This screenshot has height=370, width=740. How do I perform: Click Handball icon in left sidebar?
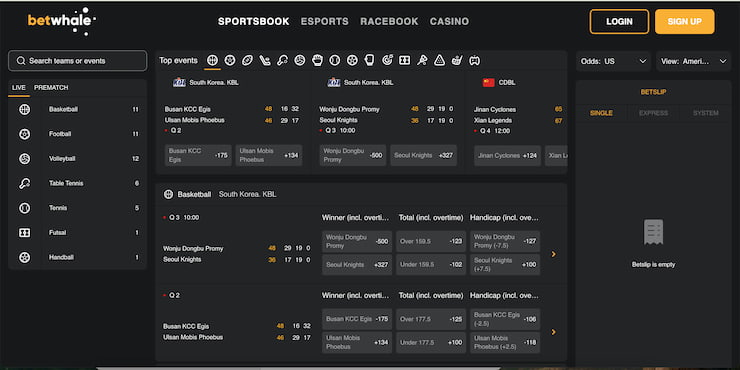click(x=25, y=257)
